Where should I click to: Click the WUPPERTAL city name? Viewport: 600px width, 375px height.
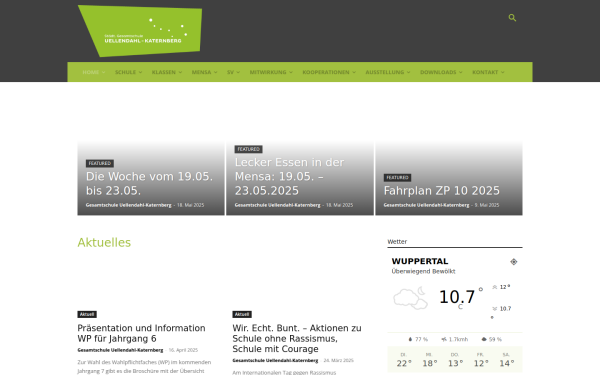pos(420,261)
